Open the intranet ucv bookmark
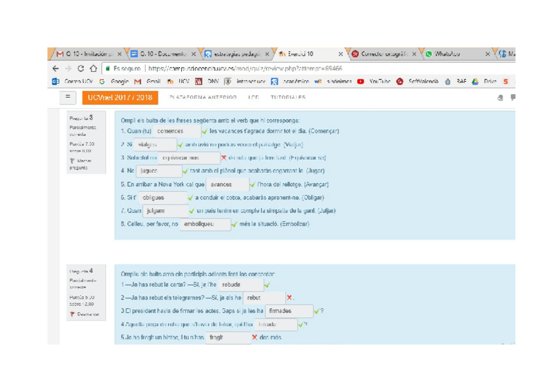 click(x=245, y=81)
